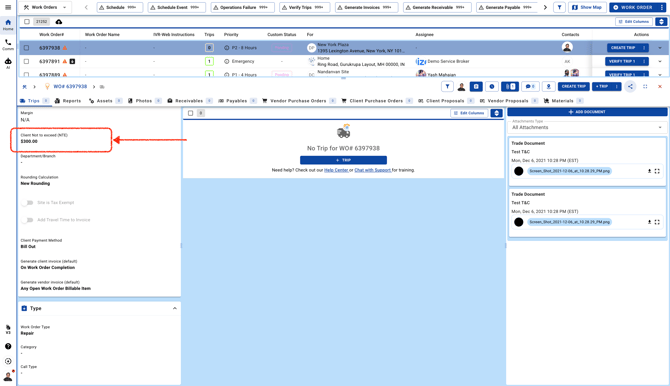Switch to the Trips tab

point(34,101)
